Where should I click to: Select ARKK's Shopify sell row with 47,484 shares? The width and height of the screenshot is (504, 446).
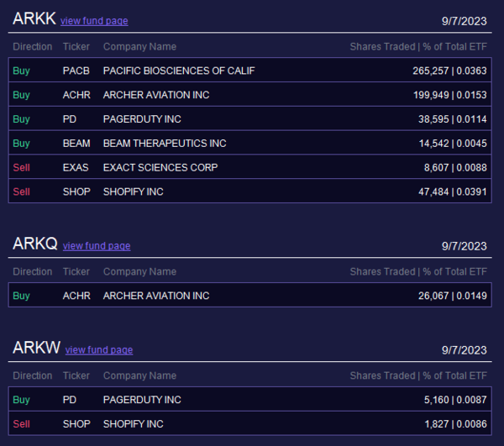tap(249, 192)
